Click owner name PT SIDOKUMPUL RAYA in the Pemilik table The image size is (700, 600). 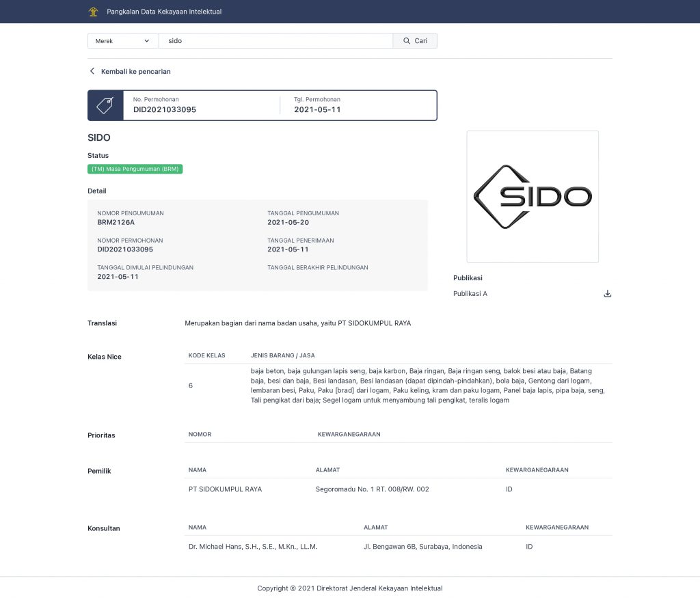pos(225,489)
